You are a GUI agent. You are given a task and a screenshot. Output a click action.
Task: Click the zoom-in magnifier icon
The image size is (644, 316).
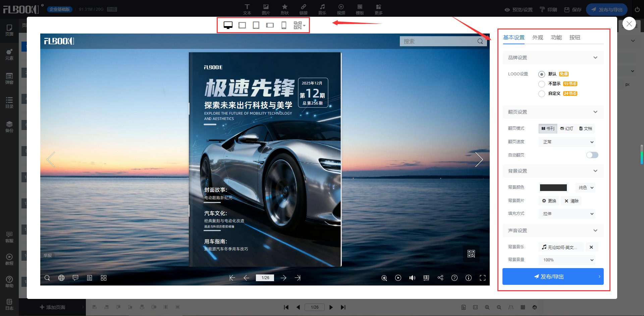pos(384,278)
